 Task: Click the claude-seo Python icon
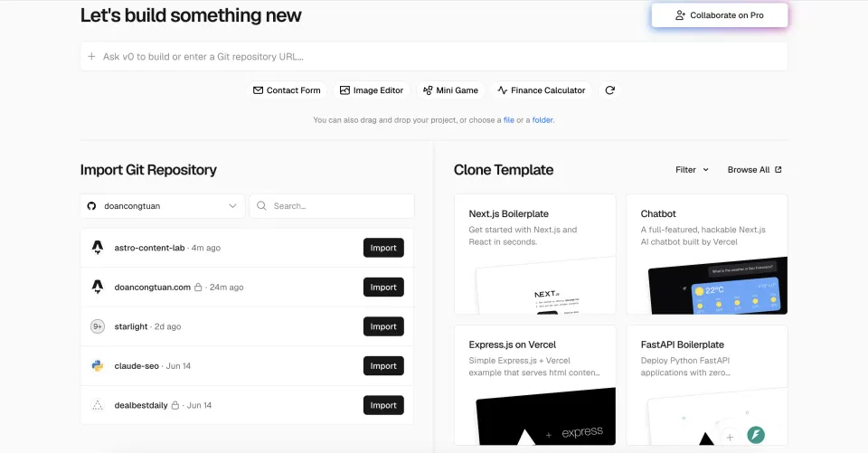point(98,365)
